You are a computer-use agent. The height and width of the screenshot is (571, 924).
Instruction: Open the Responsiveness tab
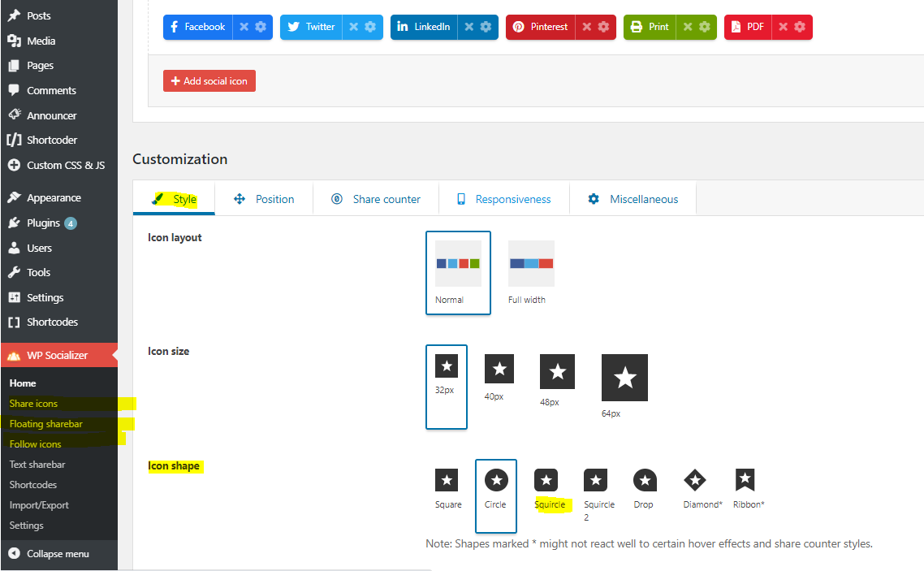(503, 199)
